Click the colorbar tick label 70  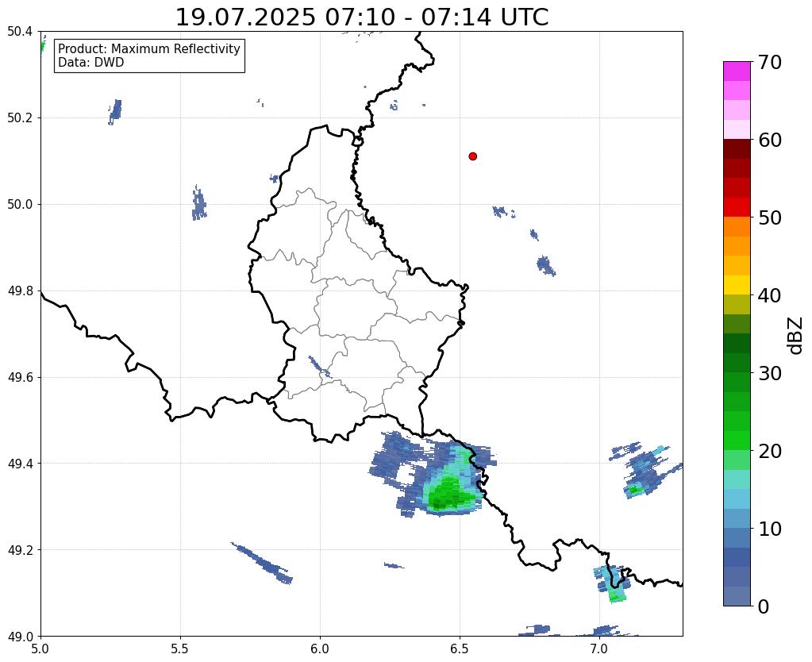770,62
